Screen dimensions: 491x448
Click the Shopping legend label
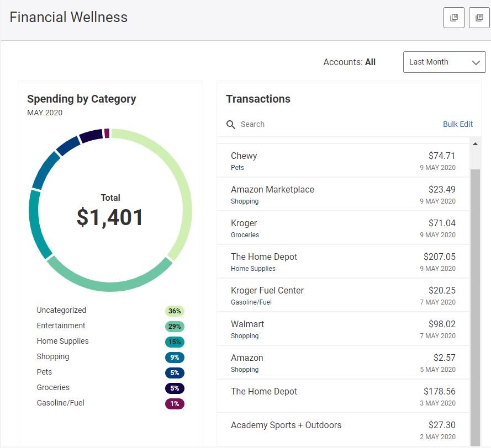52,357
